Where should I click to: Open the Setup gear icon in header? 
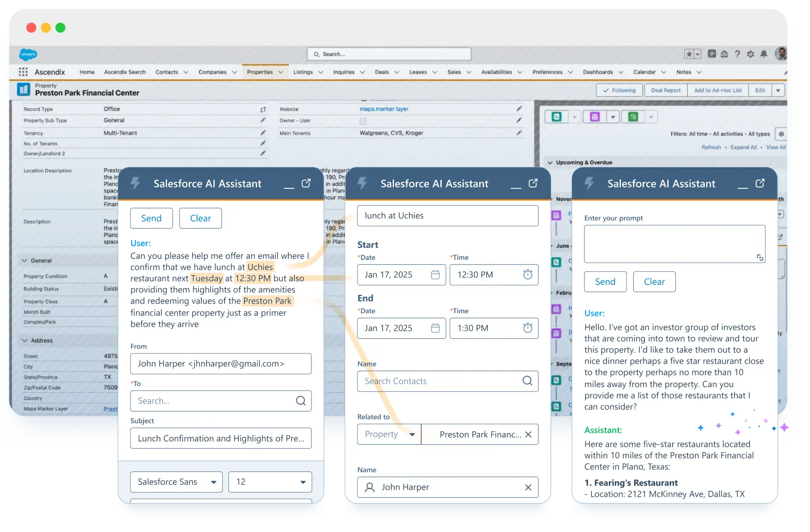click(x=750, y=54)
